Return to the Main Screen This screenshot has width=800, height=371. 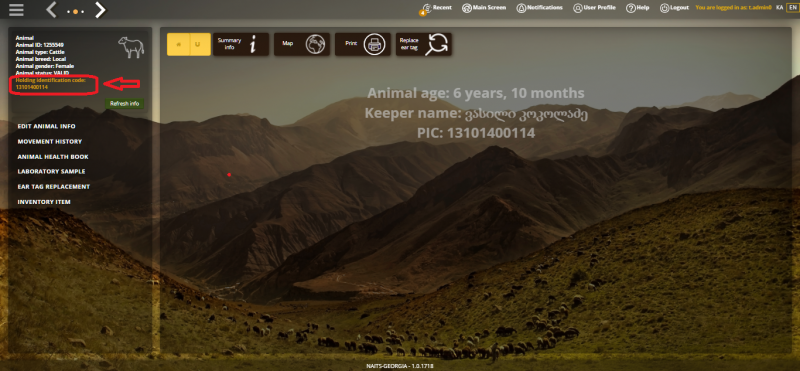[484, 8]
